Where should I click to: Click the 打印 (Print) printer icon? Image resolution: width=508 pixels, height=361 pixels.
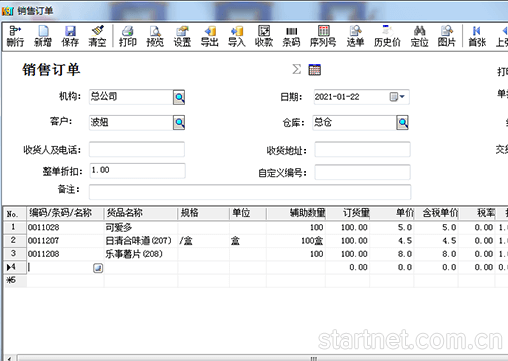coord(128,36)
